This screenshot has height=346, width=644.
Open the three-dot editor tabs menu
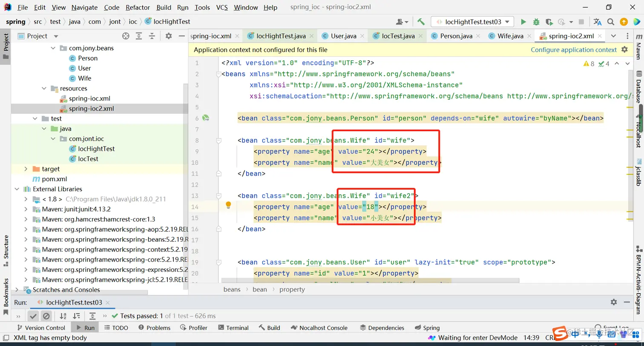coord(627,36)
